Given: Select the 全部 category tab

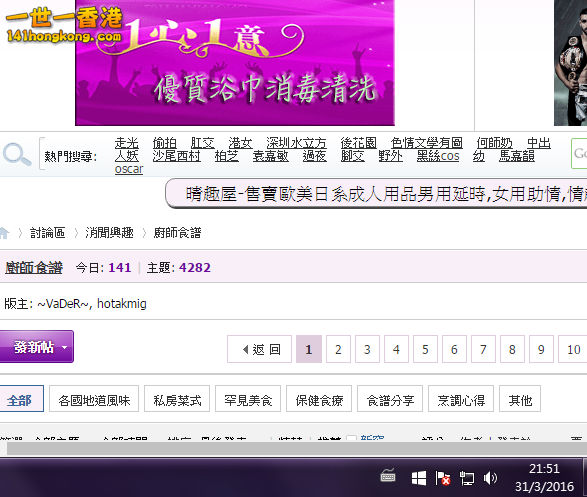Looking at the screenshot, I should click(x=19, y=400).
